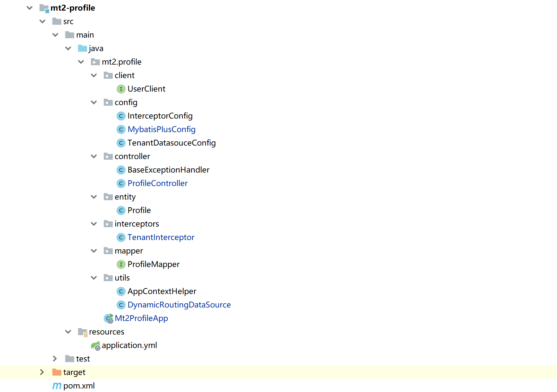The image size is (557, 392).
Task: Click the Mt2ProfileApp runnable class icon
Action: point(109,318)
